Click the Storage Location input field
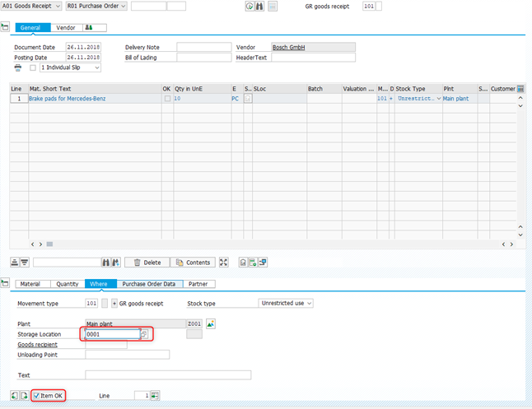Screen dimensions: 532x409 click(x=113, y=334)
